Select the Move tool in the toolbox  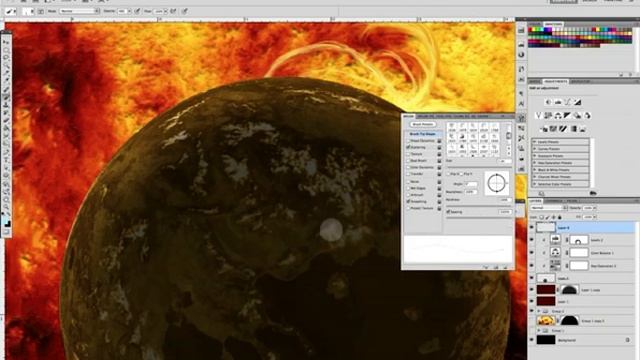[7, 42]
